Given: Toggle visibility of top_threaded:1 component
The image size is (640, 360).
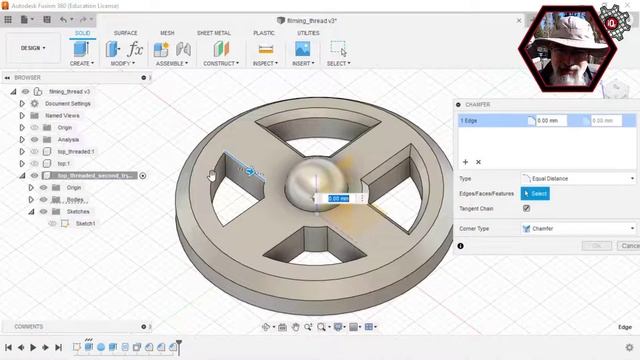Looking at the screenshot, I should point(35,151).
